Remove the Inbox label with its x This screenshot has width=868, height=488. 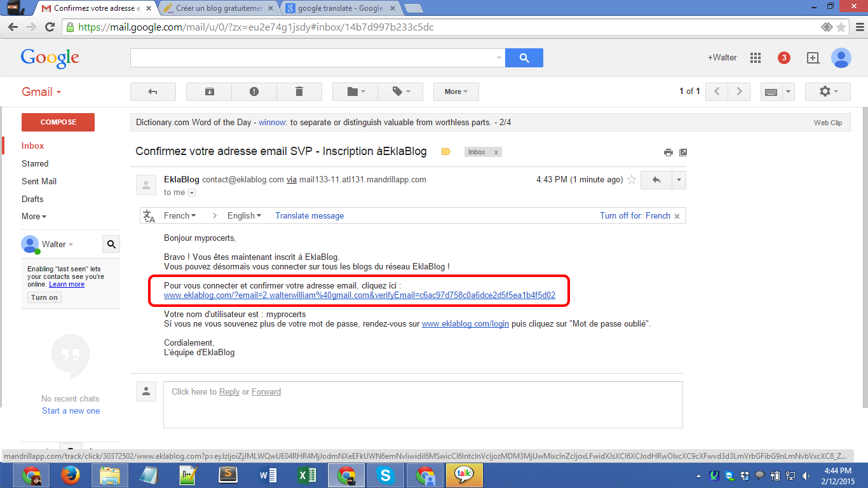tap(496, 152)
